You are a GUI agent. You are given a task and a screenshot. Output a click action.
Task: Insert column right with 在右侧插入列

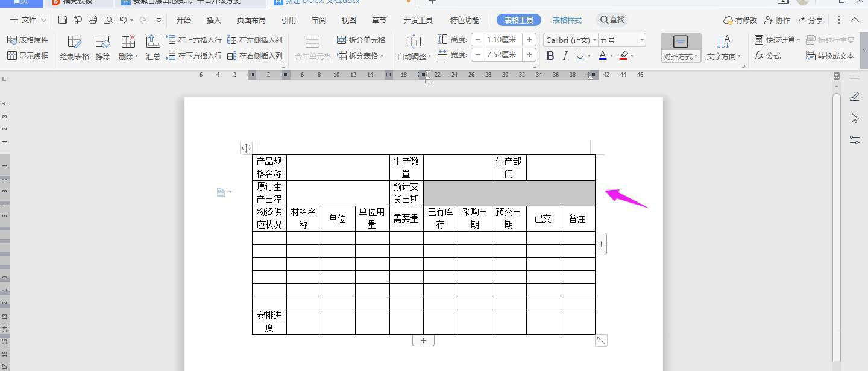point(255,55)
